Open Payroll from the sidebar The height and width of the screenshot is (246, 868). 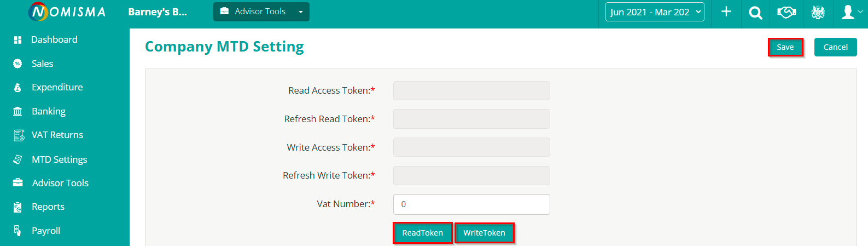(x=45, y=231)
